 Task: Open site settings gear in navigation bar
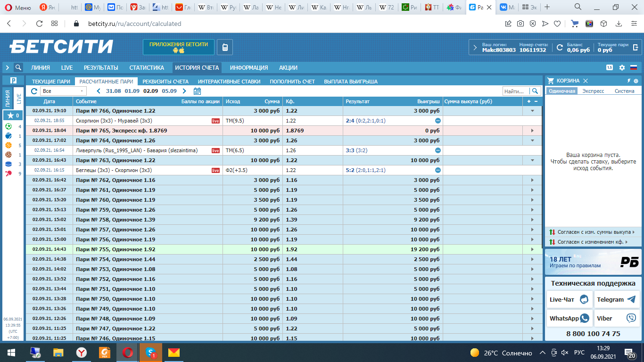pos(622,67)
